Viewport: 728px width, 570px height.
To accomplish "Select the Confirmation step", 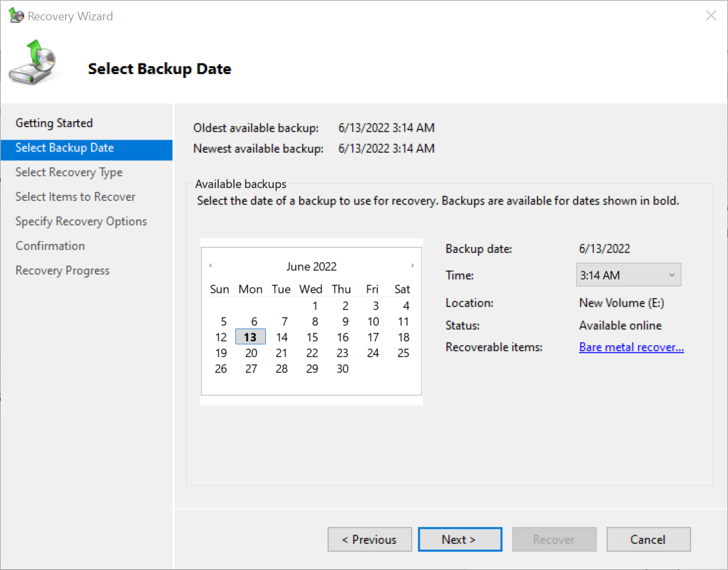I will click(x=50, y=246).
